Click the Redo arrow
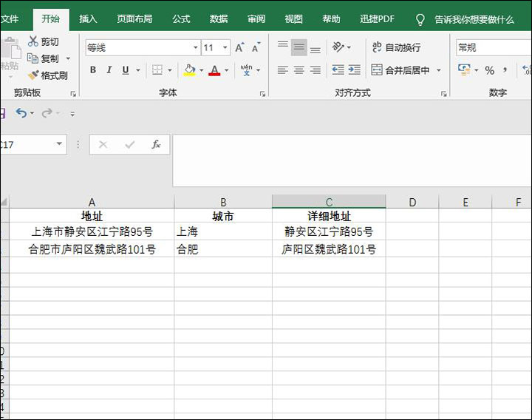This screenshot has height=420, width=532. pyautogui.click(x=47, y=112)
